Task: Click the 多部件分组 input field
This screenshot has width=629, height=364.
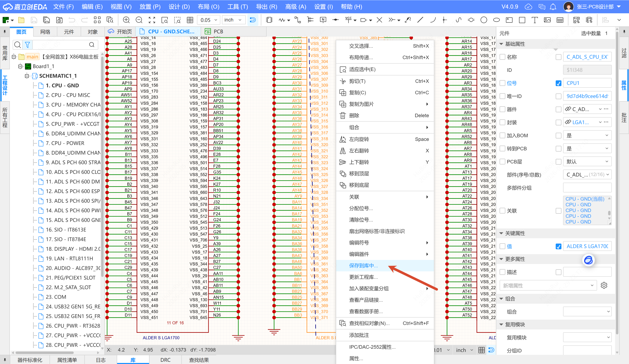Action: [587, 188]
